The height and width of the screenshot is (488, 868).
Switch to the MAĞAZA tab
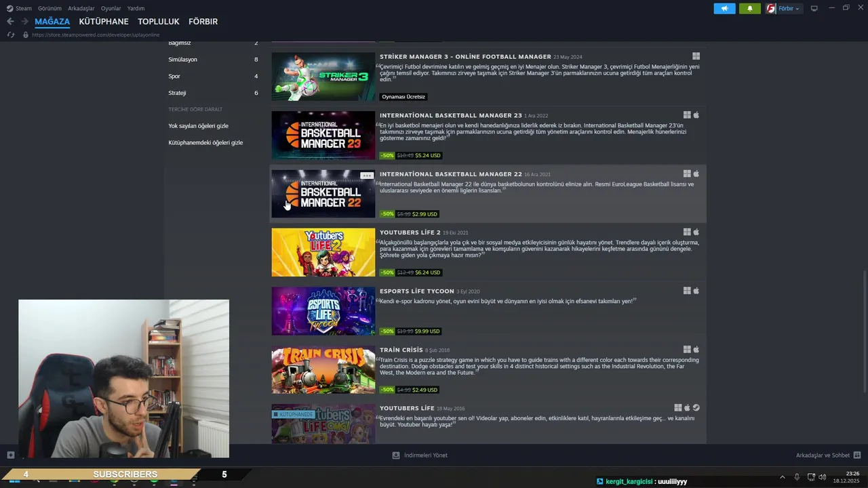[x=52, y=22]
